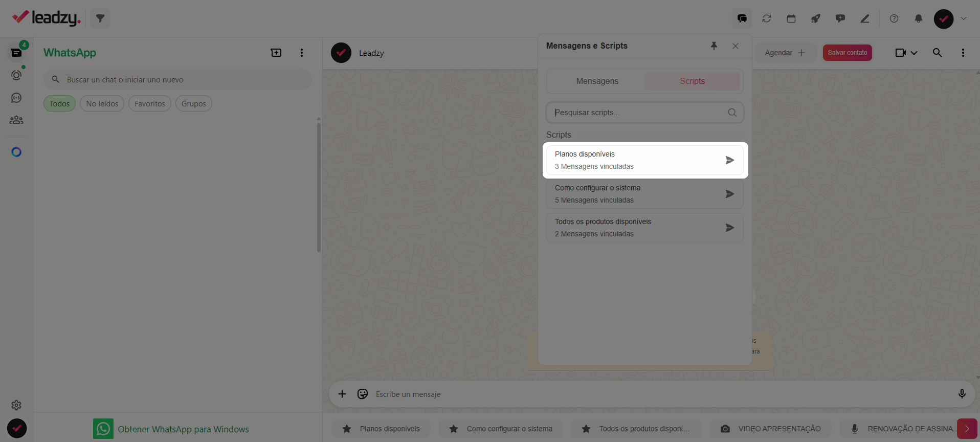Click the Como configurar o sistema quick chip
Viewport: 980px width, 442px height.
pos(501,429)
